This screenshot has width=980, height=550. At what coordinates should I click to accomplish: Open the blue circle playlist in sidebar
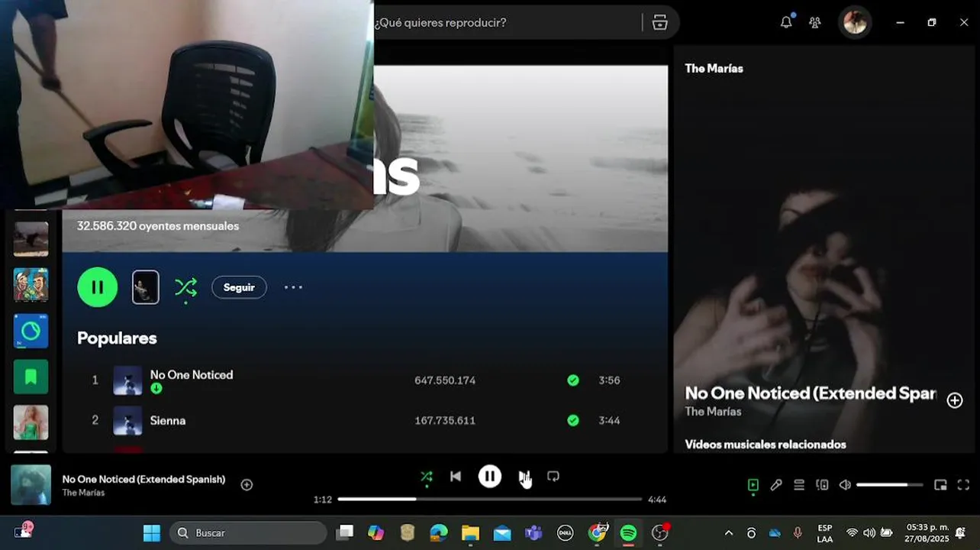[31, 331]
